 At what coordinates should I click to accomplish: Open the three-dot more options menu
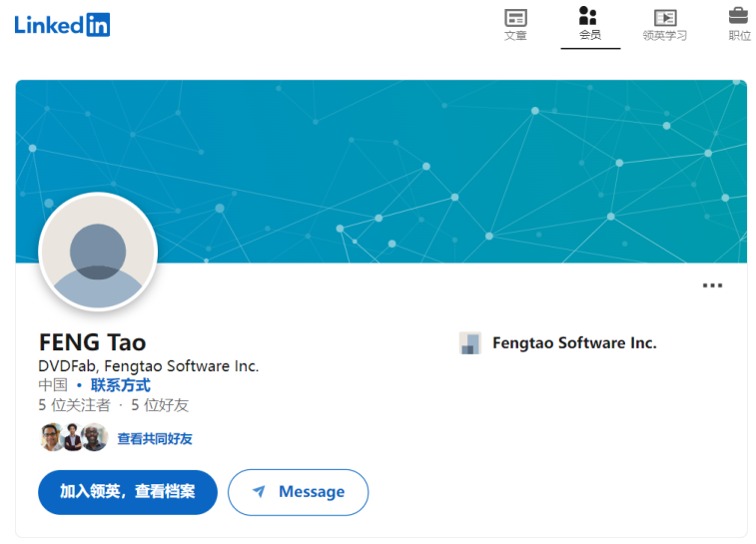(712, 285)
